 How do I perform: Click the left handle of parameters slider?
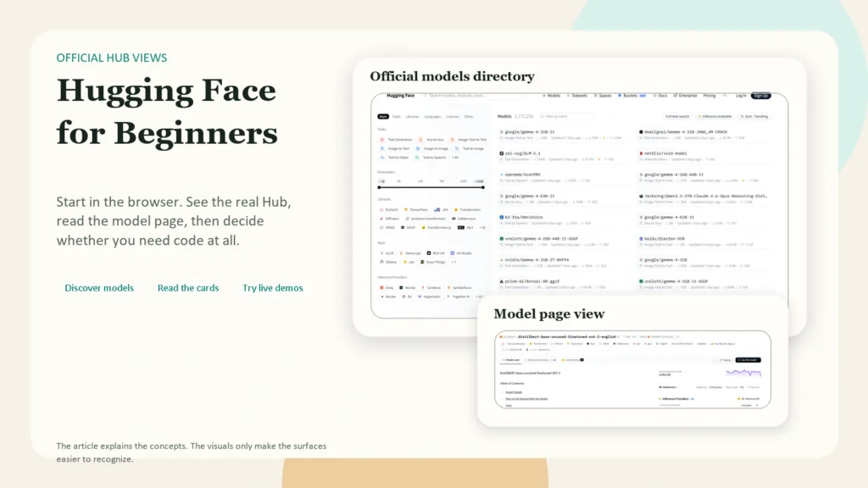pyautogui.click(x=379, y=187)
